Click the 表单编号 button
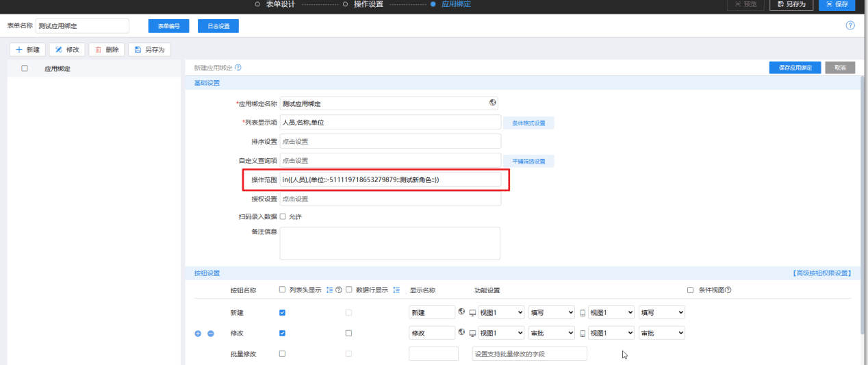 (168, 26)
